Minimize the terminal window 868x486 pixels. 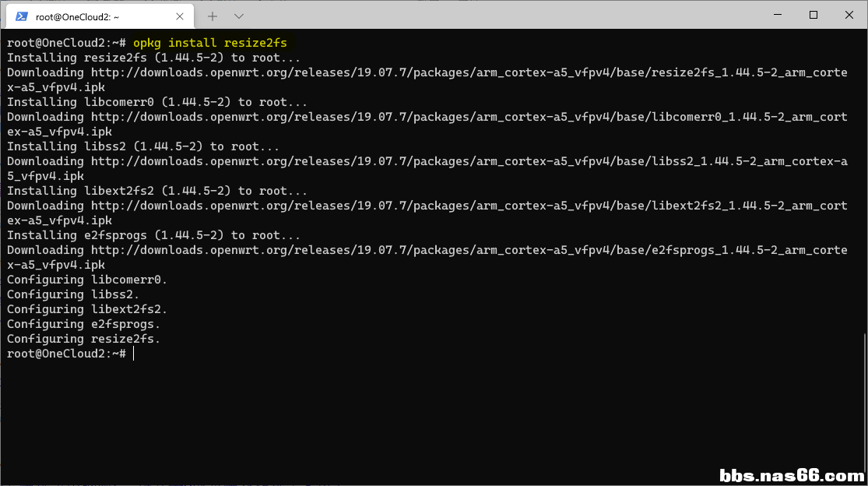pos(777,15)
